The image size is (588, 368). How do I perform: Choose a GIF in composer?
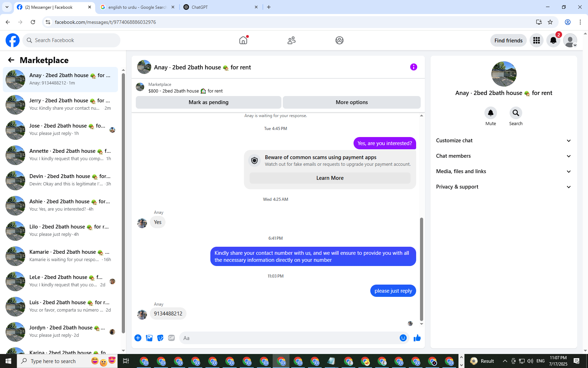[x=171, y=338]
